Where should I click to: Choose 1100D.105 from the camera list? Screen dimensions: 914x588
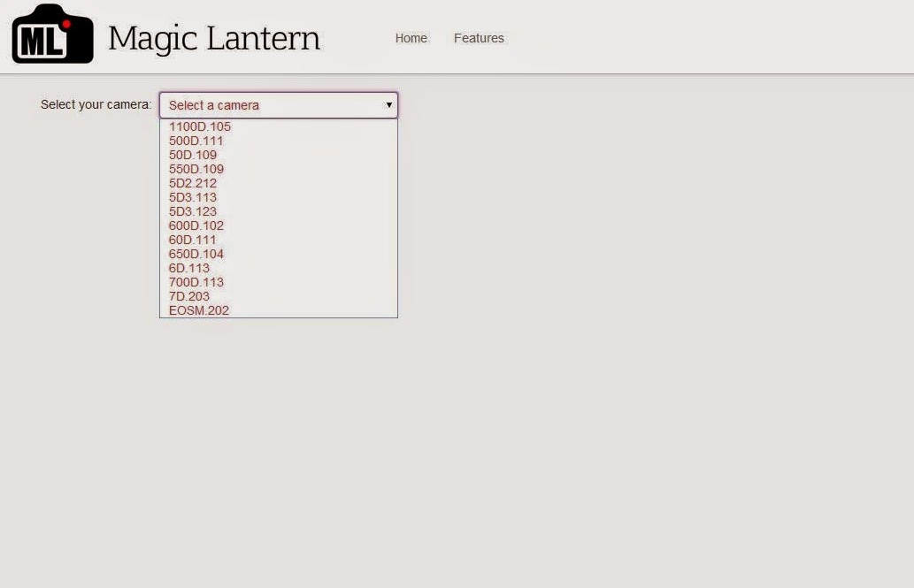tap(279, 126)
